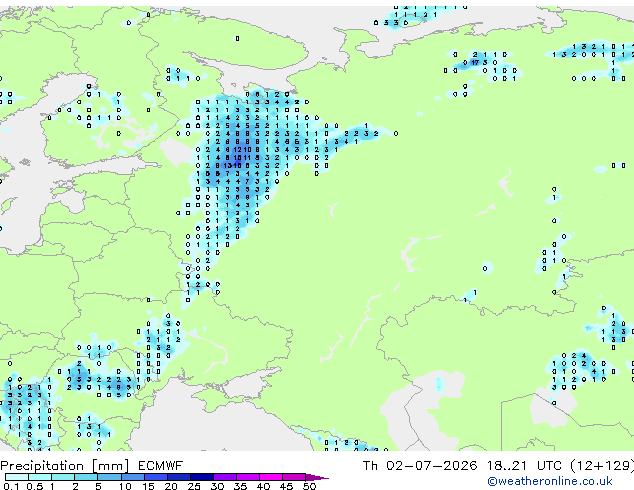This screenshot has height=490, width=634.
Task: Click the 0.1–0.5 mm palest legend swatch
Action: point(17,477)
